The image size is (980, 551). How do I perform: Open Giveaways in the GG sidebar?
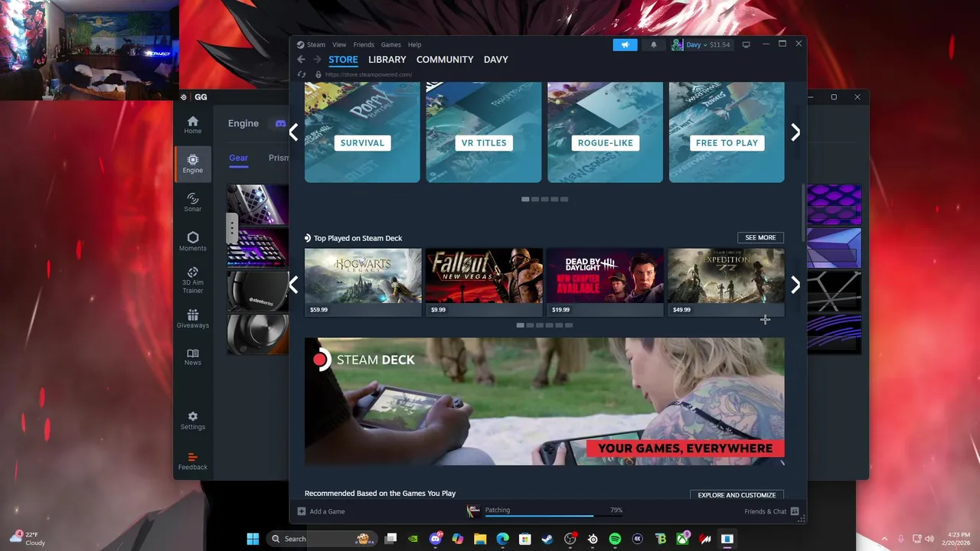193,319
